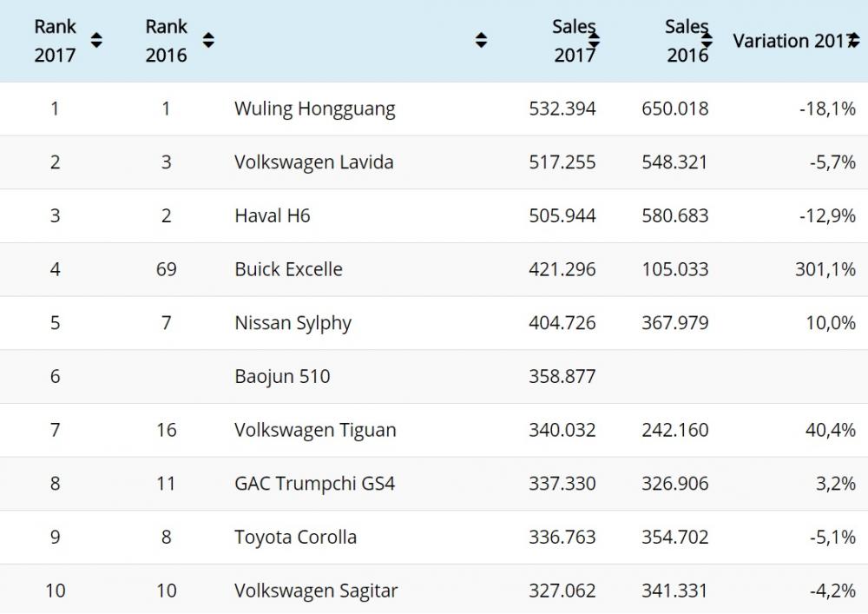Click the Buick Excelle entry

288,269
